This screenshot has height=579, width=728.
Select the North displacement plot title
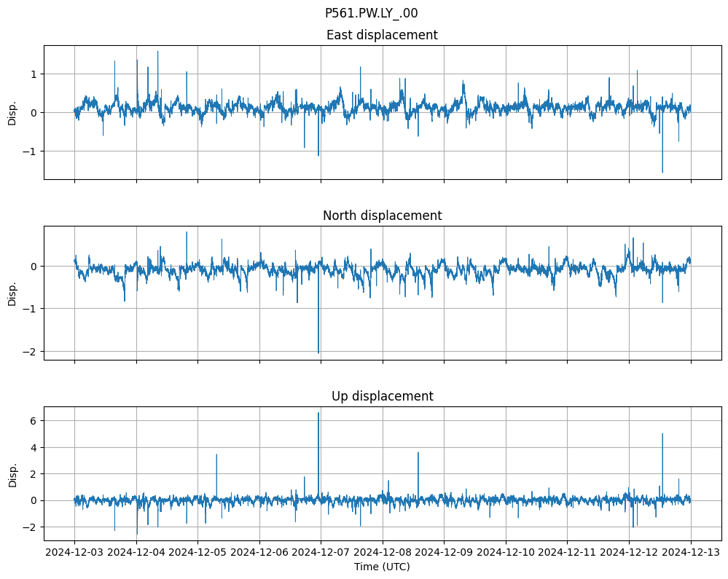[382, 216]
